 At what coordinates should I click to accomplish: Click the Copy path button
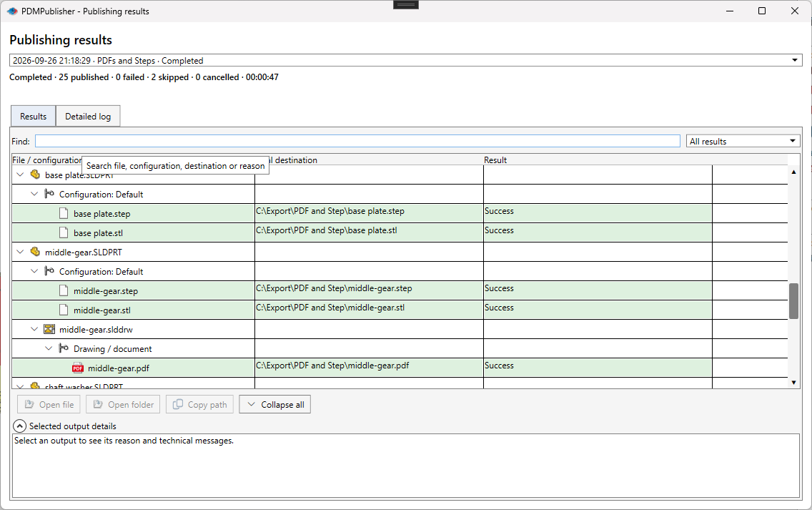pos(199,404)
